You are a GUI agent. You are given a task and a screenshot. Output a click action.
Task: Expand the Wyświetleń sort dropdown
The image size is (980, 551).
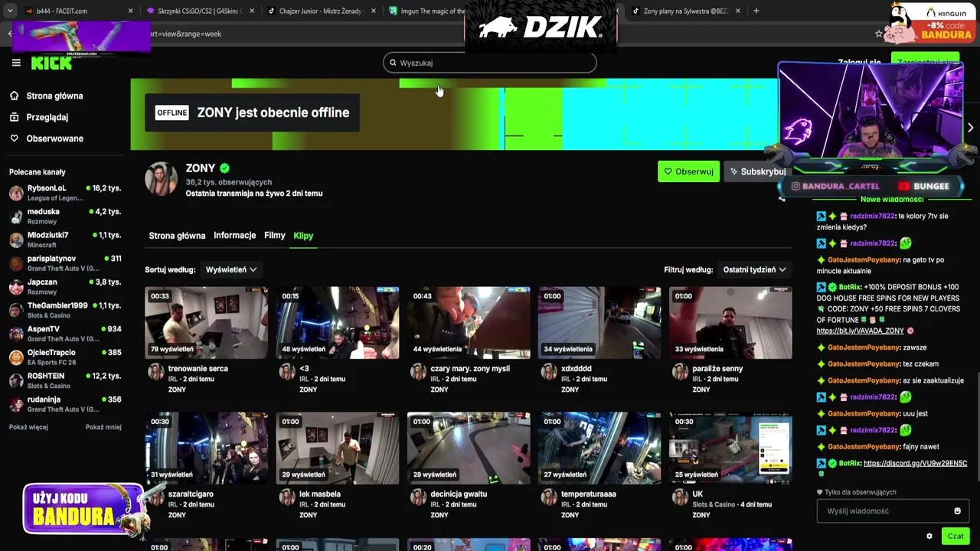click(230, 269)
